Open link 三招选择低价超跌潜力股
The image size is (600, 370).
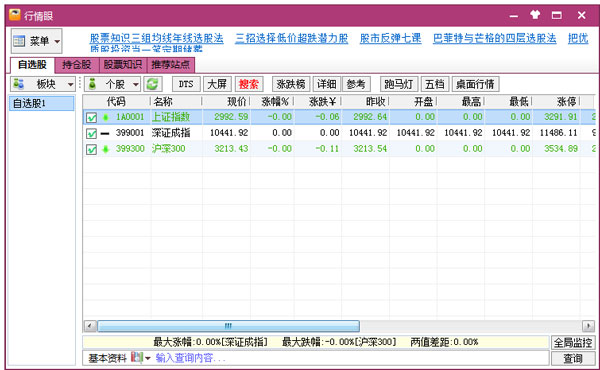pyautogui.click(x=292, y=38)
